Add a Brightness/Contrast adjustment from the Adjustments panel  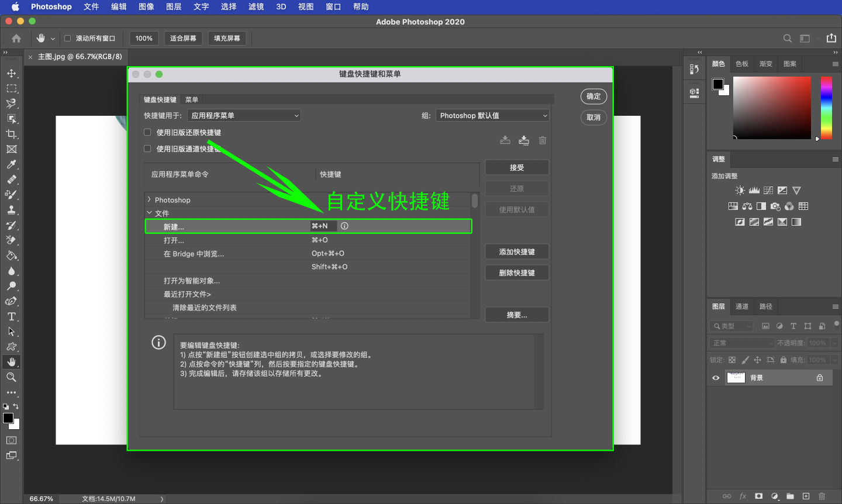[740, 190]
